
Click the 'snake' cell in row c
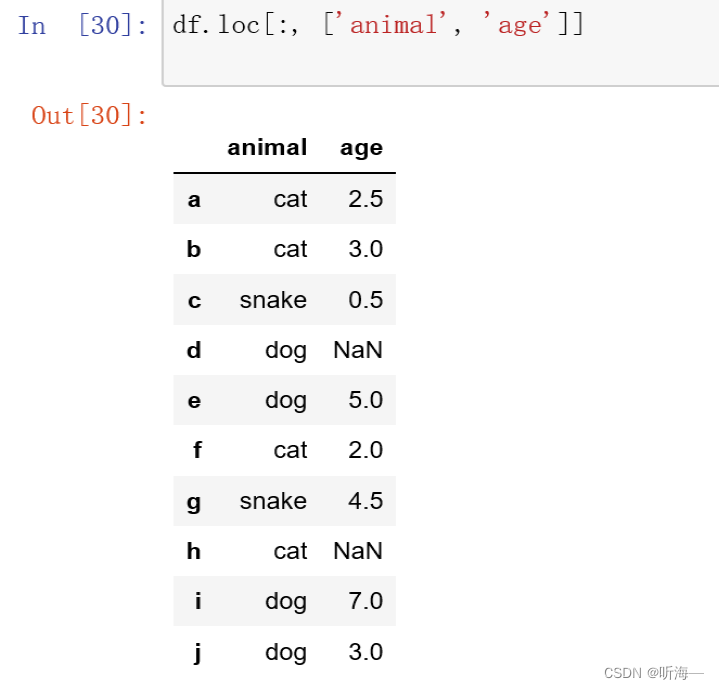click(x=273, y=300)
